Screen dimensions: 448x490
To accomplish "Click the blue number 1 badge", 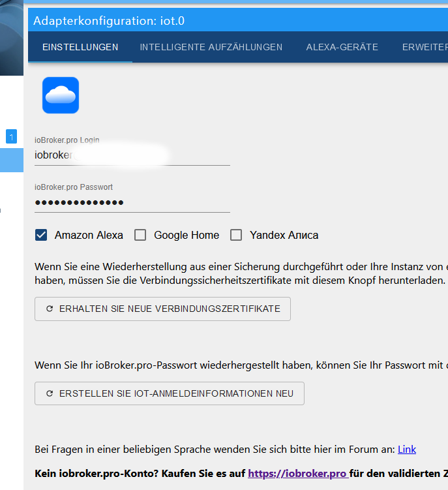I will tap(11, 136).
